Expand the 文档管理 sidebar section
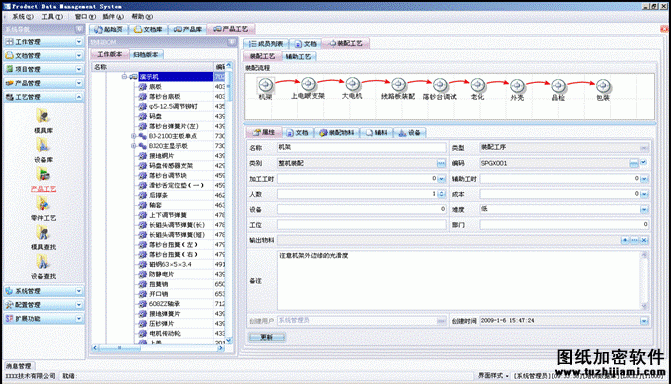671x384 pixels. (79, 55)
